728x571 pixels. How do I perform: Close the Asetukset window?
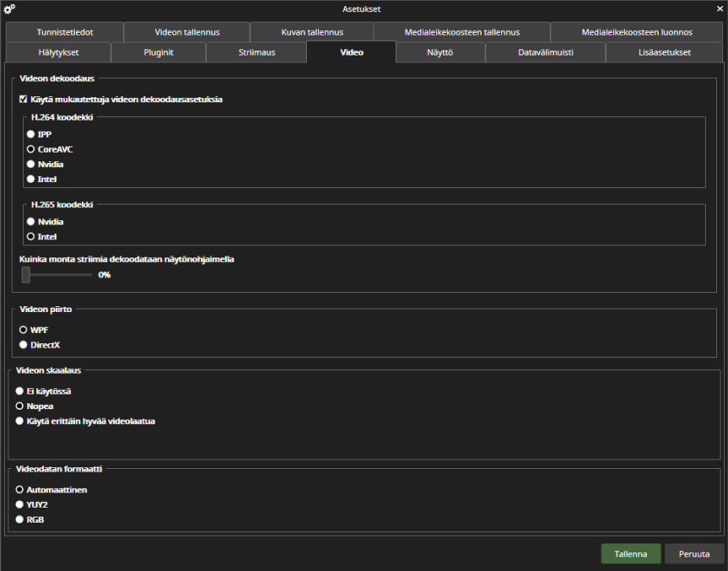tap(719, 8)
